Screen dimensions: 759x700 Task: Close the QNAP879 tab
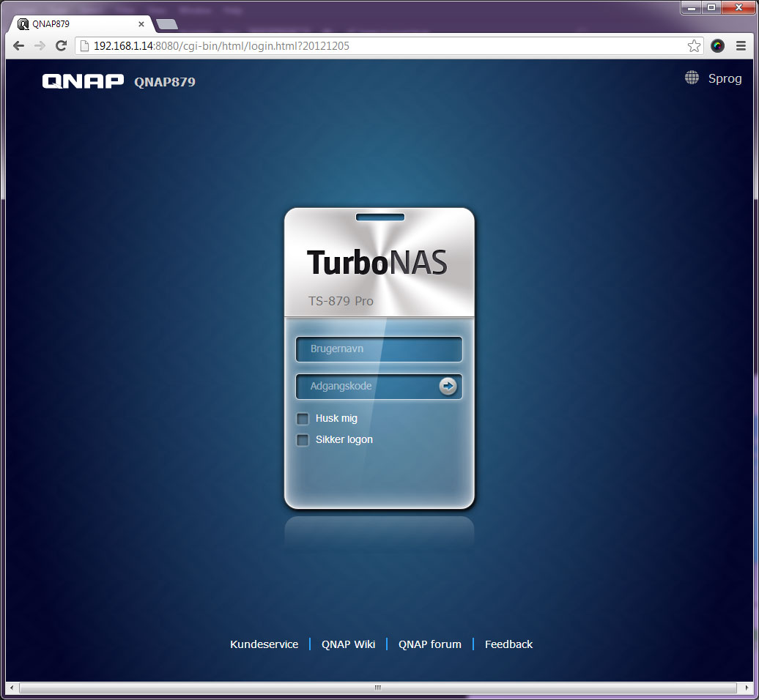click(x=141, y=23)
